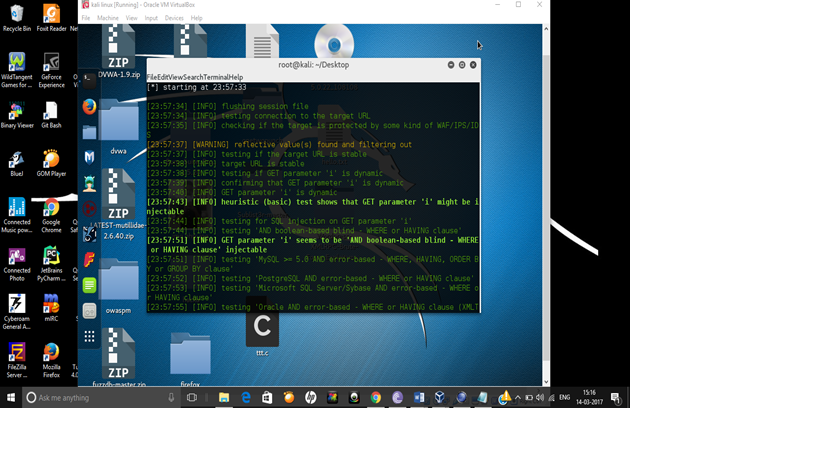
Task: Select JetBrains PyCharm desktop shortcut
Action: coord(51,264)
